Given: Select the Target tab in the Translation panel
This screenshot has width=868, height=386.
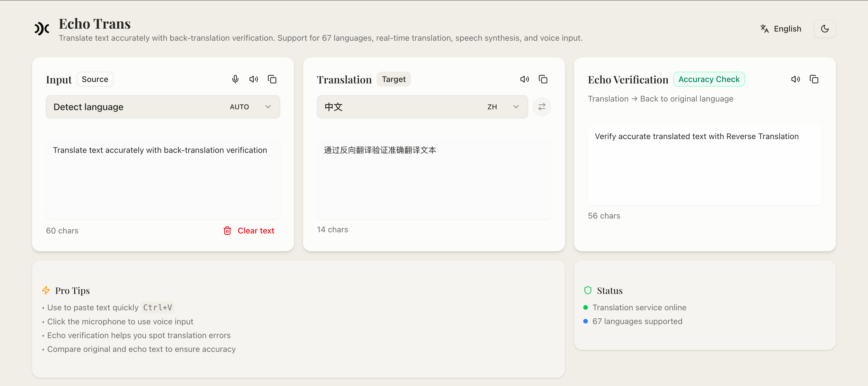Looking at the screenshot, I should 394,79.
